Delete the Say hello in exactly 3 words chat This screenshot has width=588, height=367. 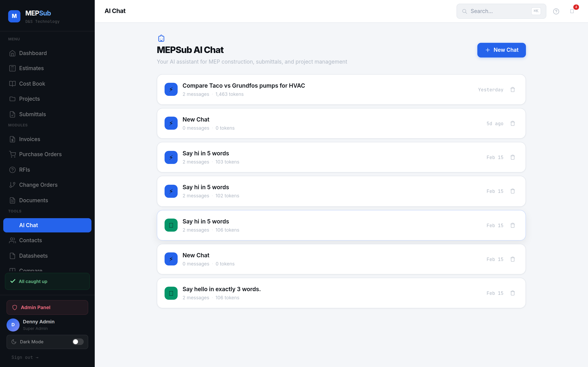512,293
